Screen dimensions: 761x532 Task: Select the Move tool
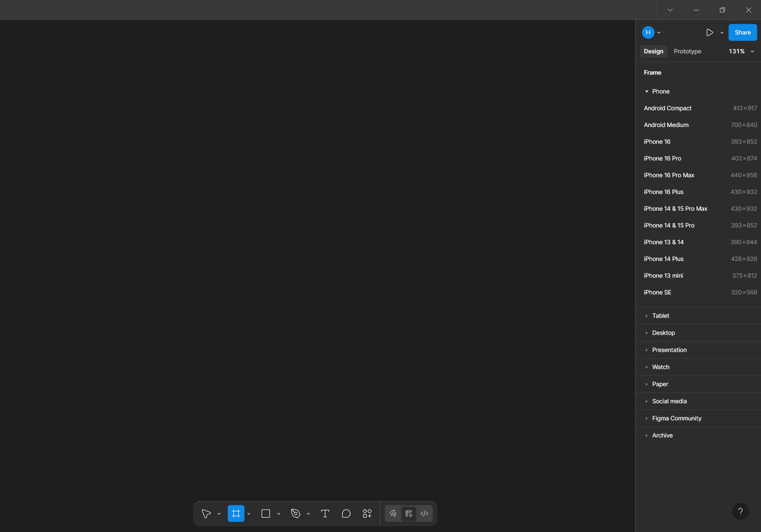pos(206,514)
